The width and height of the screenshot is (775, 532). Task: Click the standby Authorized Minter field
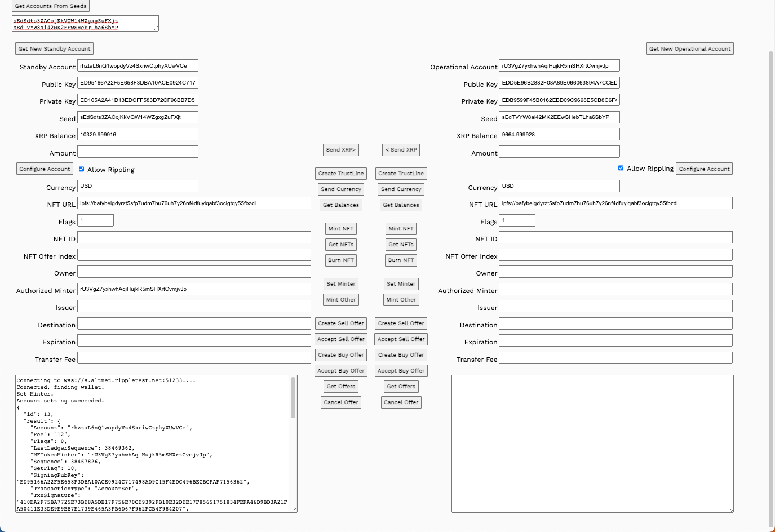[194, 289]
